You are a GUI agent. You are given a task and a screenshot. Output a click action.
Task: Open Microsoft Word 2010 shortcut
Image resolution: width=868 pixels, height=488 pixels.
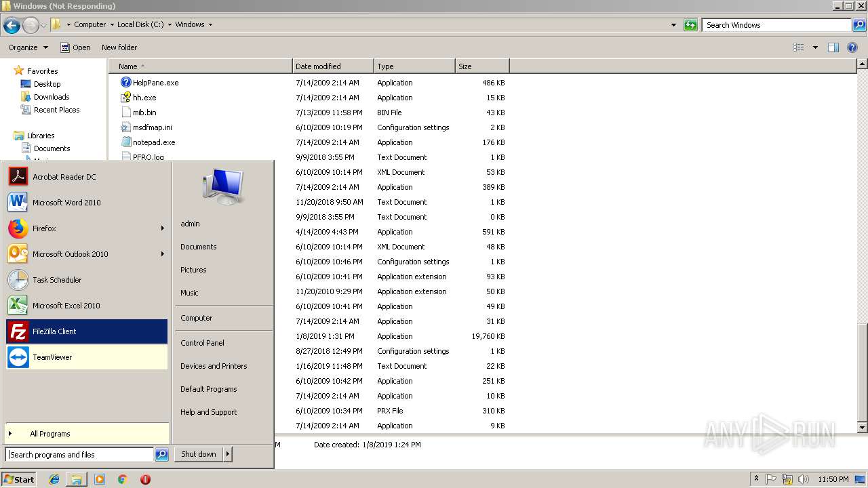(87, 203)
